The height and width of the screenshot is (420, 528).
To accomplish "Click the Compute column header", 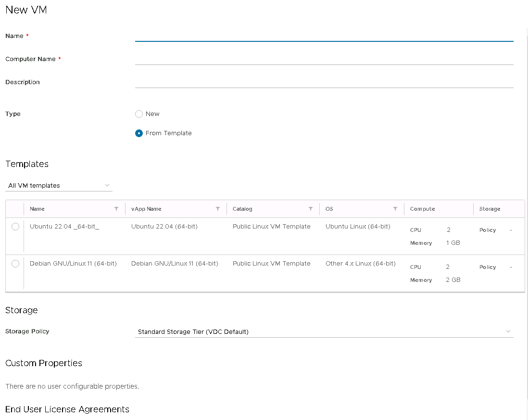I will pos(423,209).
